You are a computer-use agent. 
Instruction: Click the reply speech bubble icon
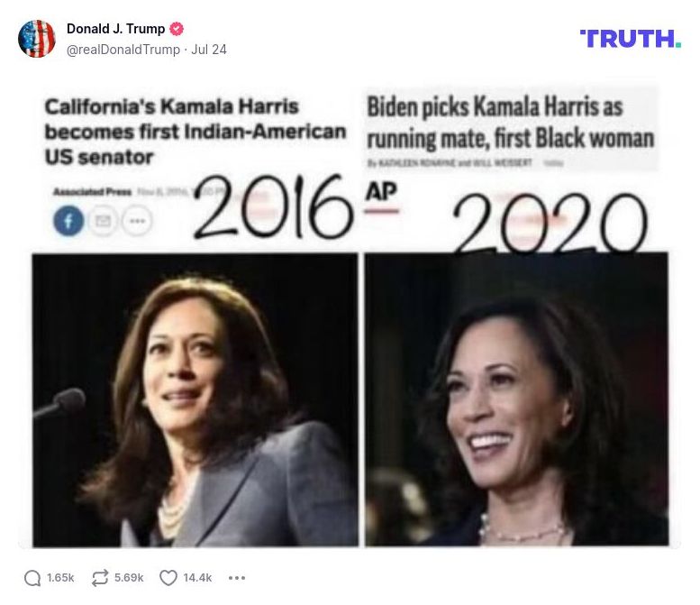[32, 578]
